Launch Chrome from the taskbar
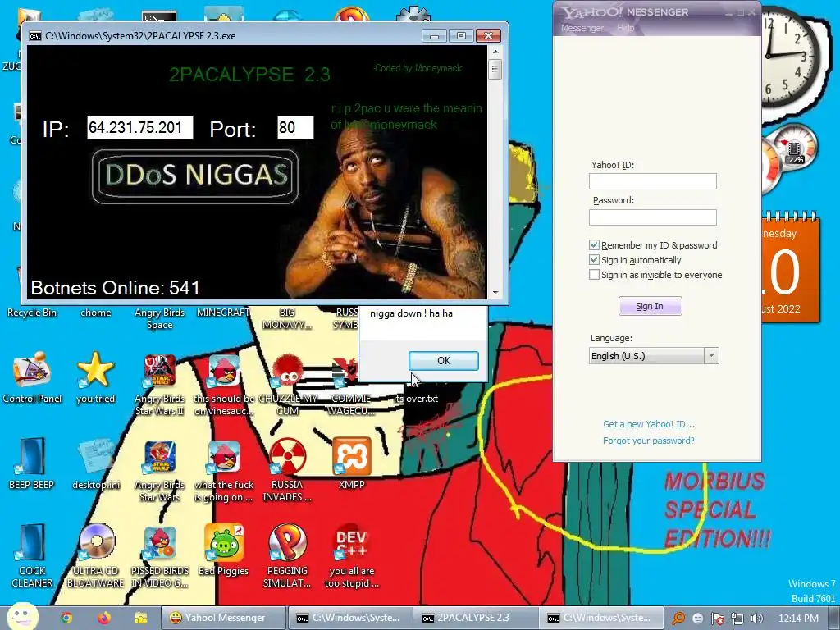Image resolution: width=840 pixels, height=630 pixels. click(x=66, y=619)
